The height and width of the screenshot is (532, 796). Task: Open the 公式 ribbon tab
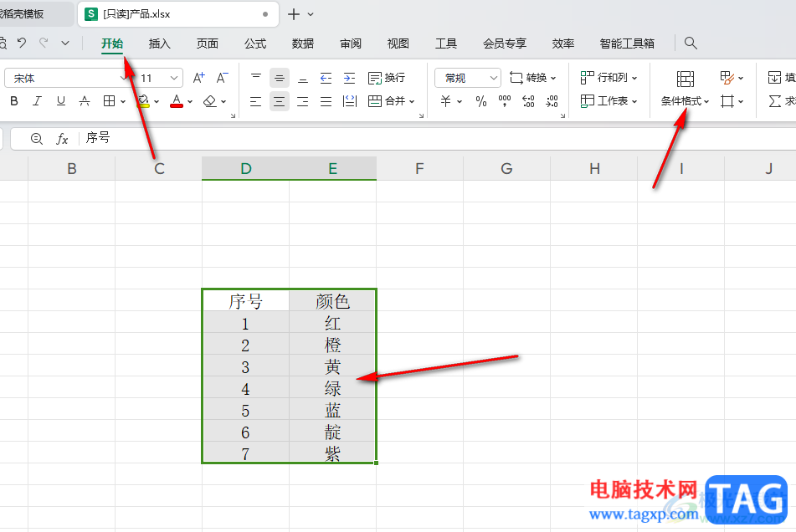(254, 43)
